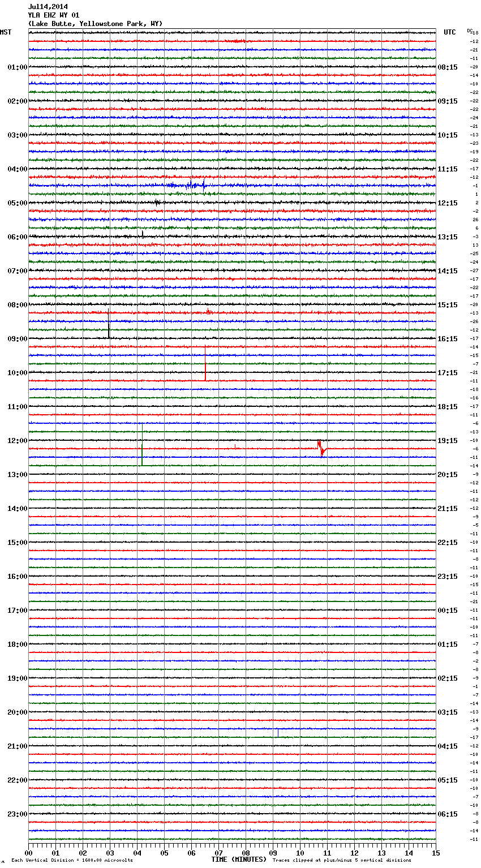Click the 09:15 UTC time label
The width and height of the screenshot is (481, 868).
(448, 101)
